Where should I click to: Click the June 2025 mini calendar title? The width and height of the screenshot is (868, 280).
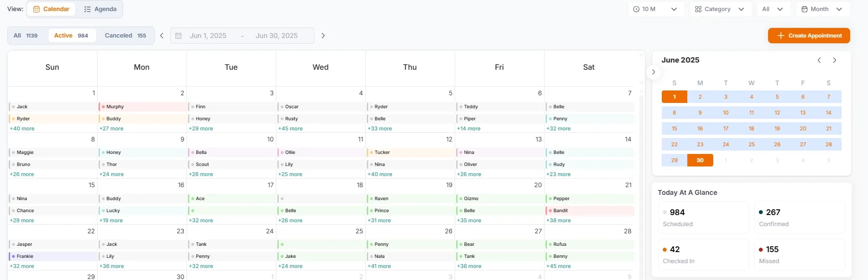pyautogui.click(x=680, y=60)
